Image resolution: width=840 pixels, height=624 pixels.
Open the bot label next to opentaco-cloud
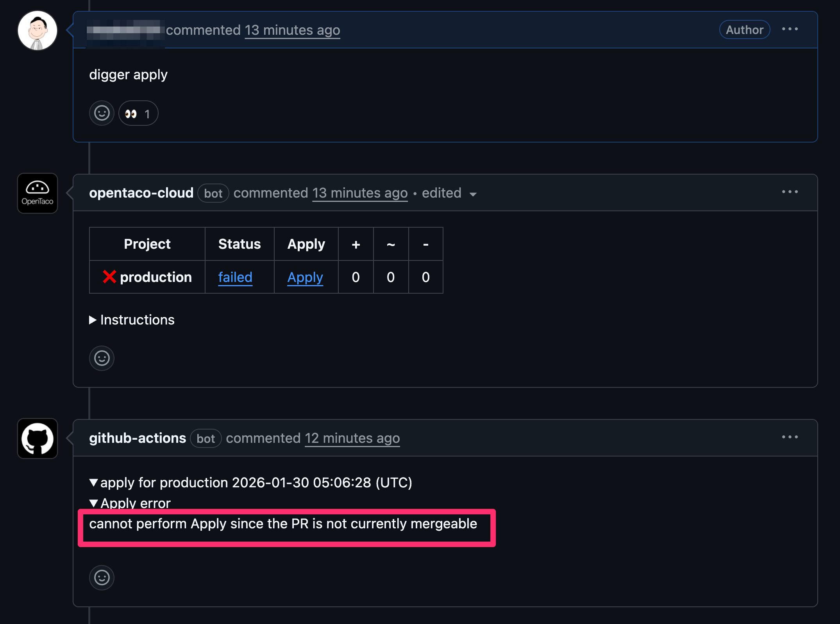pyautogui.click(x=213, y=193)
